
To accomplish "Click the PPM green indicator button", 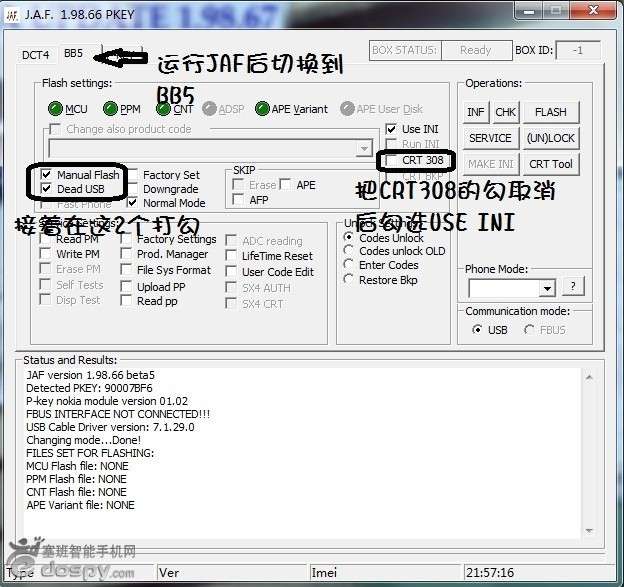I will point(110,109).
